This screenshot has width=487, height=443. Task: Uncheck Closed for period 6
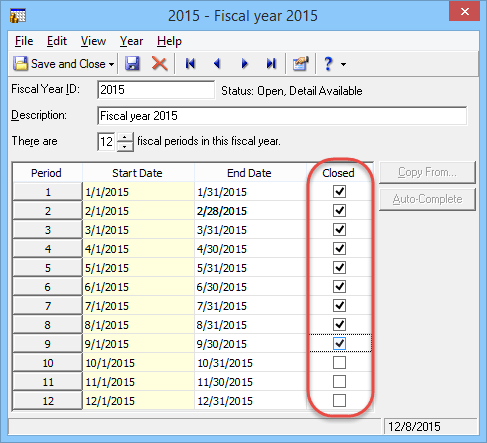339,287
